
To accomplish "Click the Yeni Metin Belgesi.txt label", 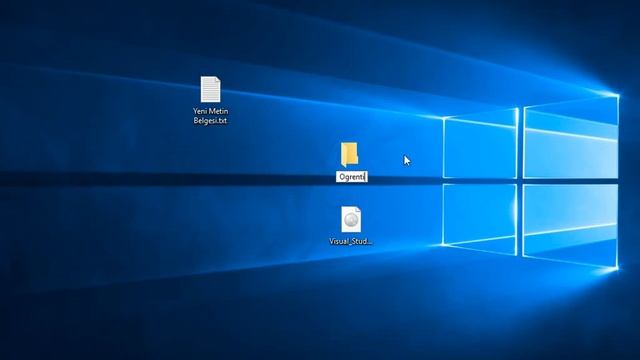I will [211, 116].
